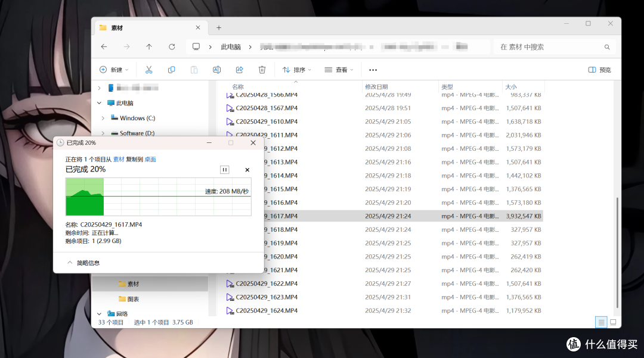Click the 桌面 destination link in copy dialog
This screenshot has width=644, height=358.
coord(150,160)
